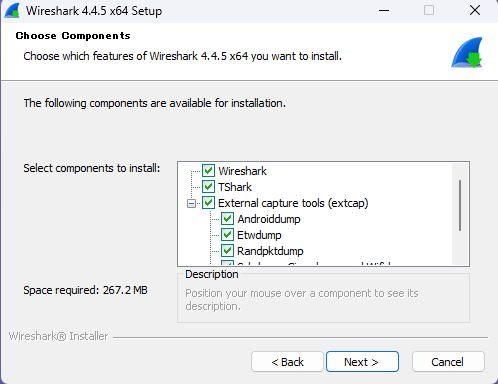
Task: Click the Wireshark installer logo in header
Action: tap(467, 53)
